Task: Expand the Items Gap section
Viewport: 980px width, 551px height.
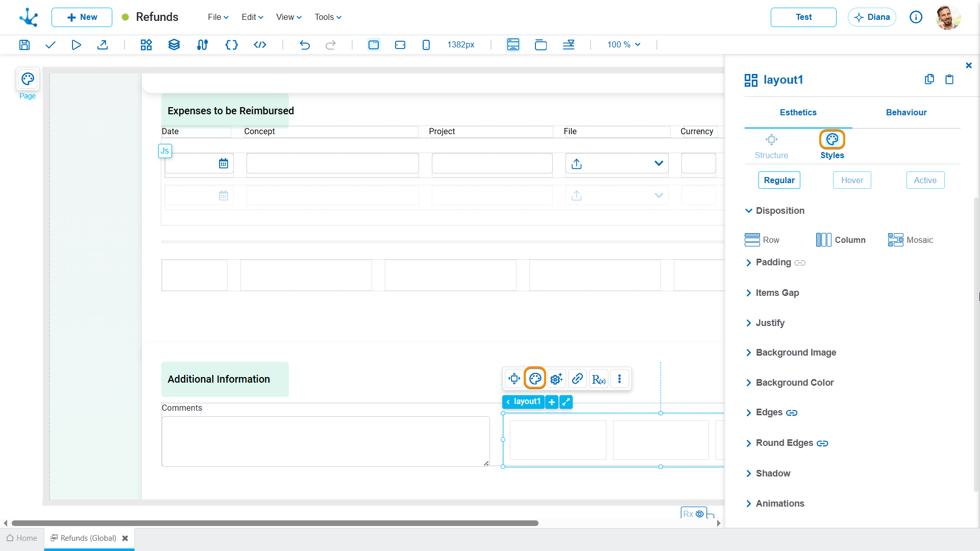Action: (x=772, y=293)
